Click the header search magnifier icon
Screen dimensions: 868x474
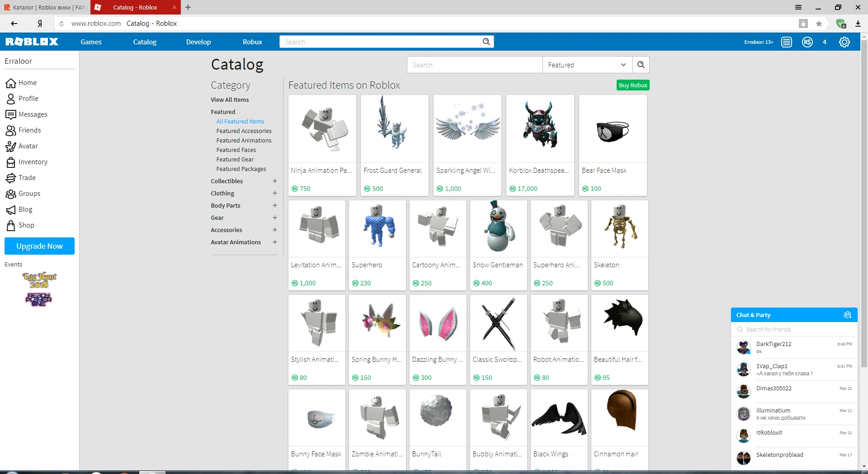click(x=486, y=42)
